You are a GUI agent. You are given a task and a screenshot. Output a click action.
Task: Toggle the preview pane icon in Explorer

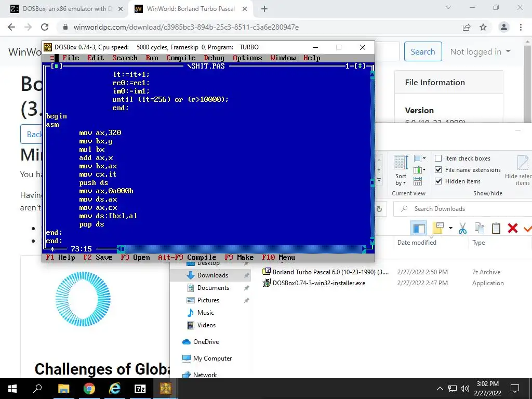tap(419, 229)
